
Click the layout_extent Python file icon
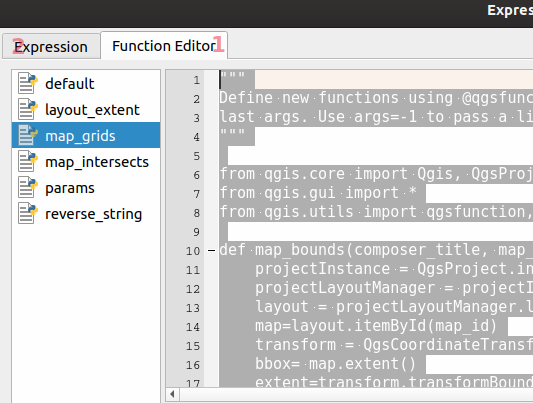coord(28,109)
